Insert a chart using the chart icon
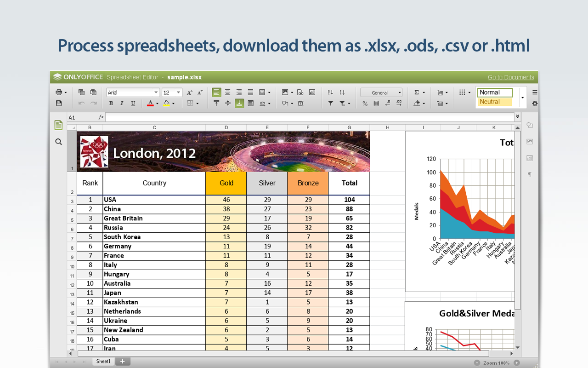Viewport: 588px width, 368px height. 312,92
